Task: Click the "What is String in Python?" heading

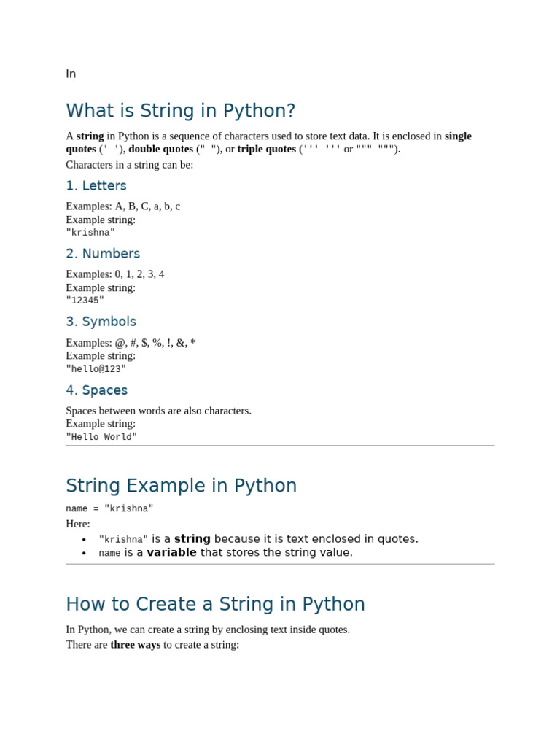Action: point(180,111)
